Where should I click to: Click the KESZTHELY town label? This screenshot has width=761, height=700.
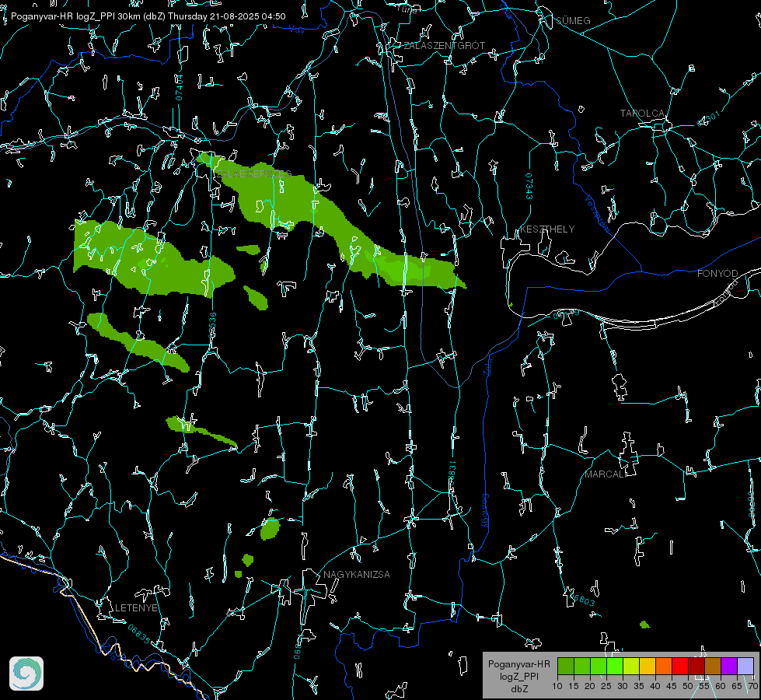(x=547, y=229)
